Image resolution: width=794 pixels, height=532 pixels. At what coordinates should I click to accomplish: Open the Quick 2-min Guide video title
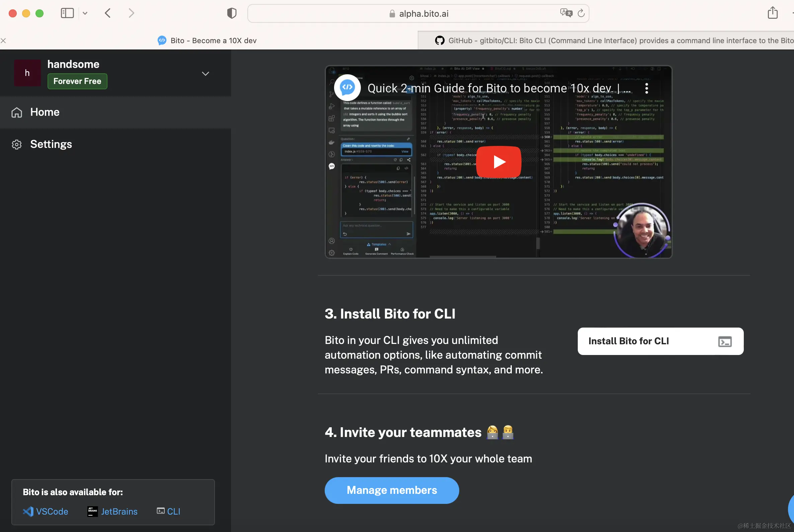(499, 88)
